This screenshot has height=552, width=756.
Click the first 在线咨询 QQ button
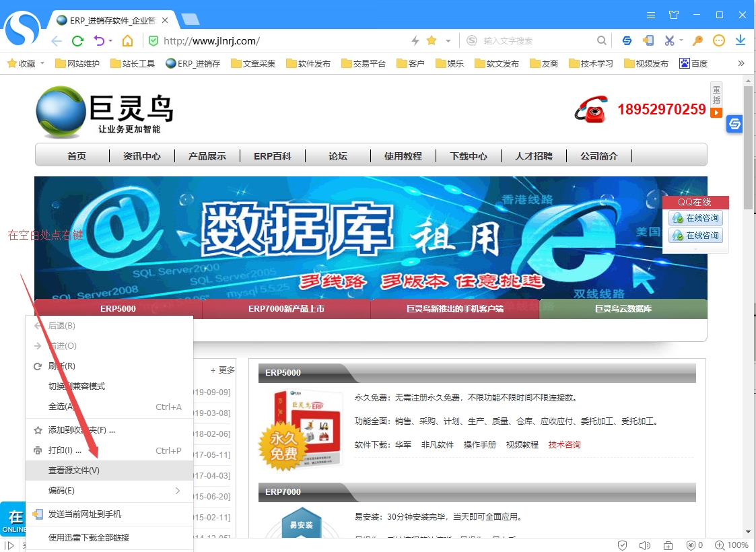[695, 218]
